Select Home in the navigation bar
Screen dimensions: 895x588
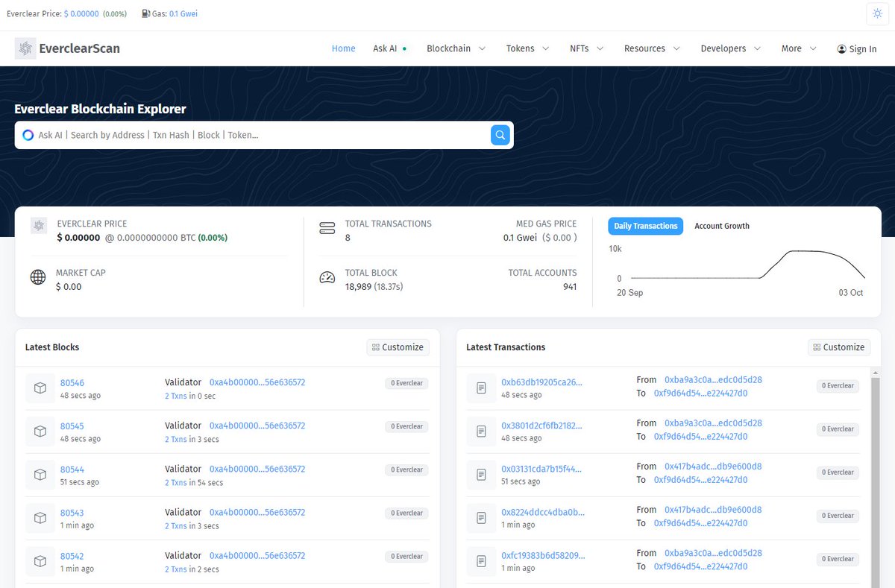[343, 48]
